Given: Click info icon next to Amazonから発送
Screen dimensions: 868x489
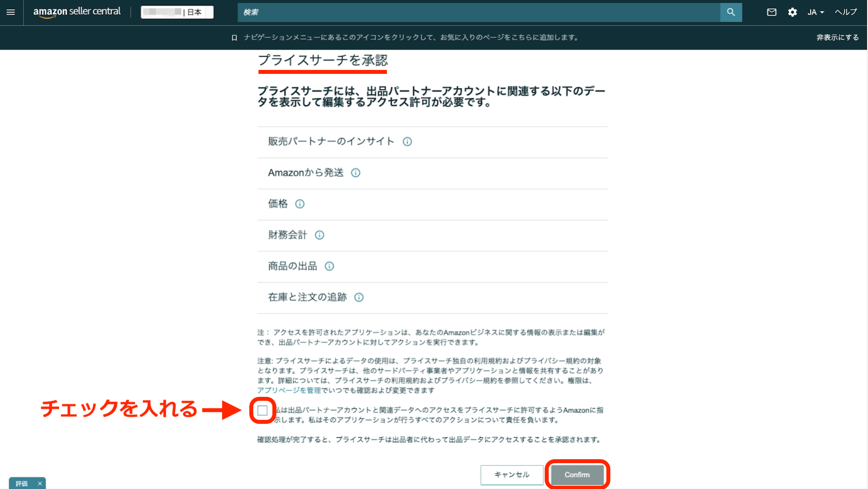Looking at the screenshot, I should (x=355, y=173).
